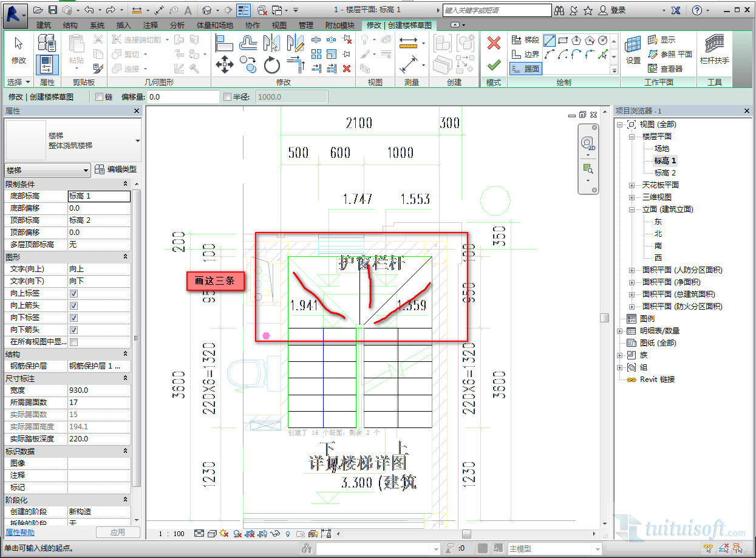This screenshot has height=558, width=756.
Task: Expand the 天花板平面 tree node
Action: point(632,185)
